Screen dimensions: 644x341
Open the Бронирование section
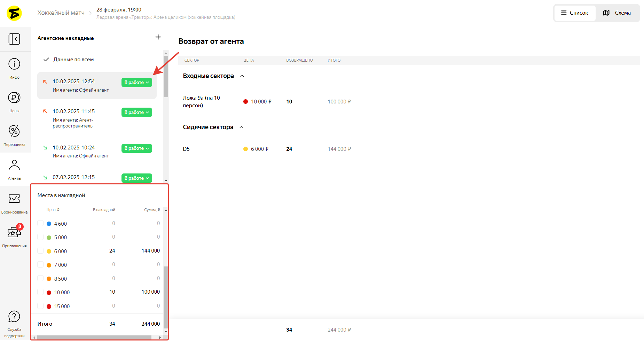tap(14, 203)
